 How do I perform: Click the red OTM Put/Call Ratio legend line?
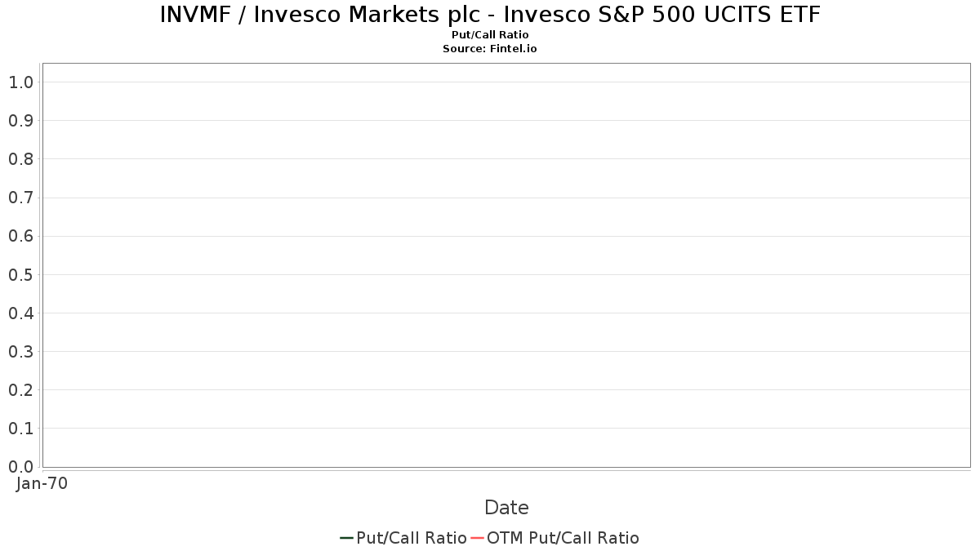pyautogui.click(x=477, y=538)
